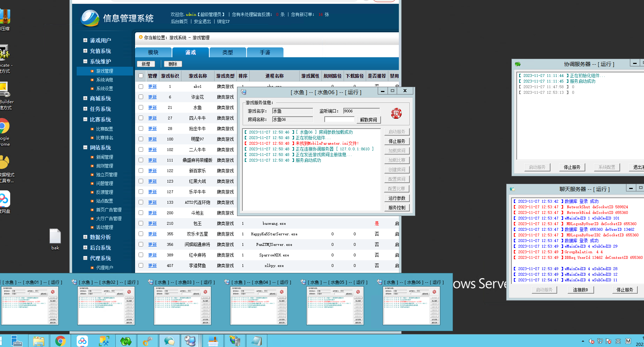Click the 安全退出 link in header
Image resolution: width=644 pixels, height=347 pixels.
coord(202,22)
